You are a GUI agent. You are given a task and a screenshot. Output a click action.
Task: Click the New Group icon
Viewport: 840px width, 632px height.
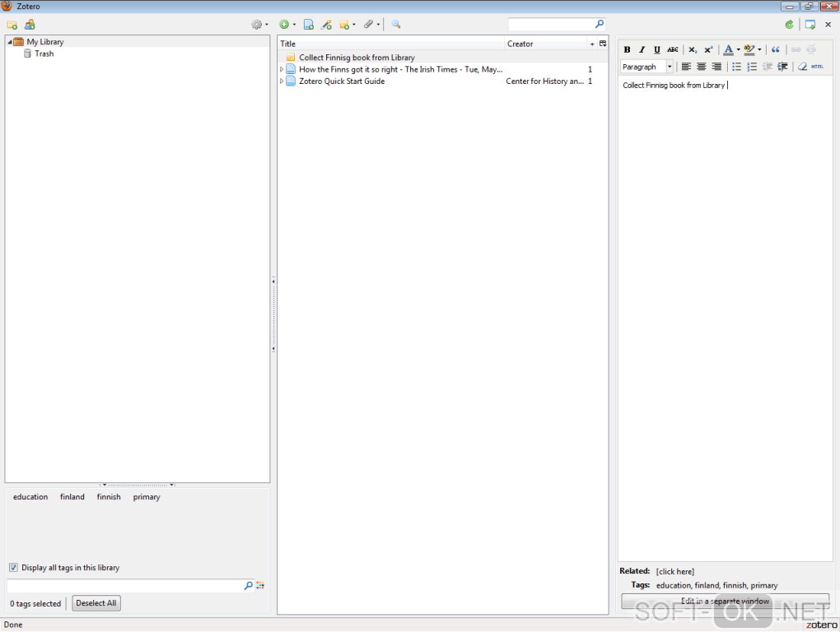coord(30,25)
